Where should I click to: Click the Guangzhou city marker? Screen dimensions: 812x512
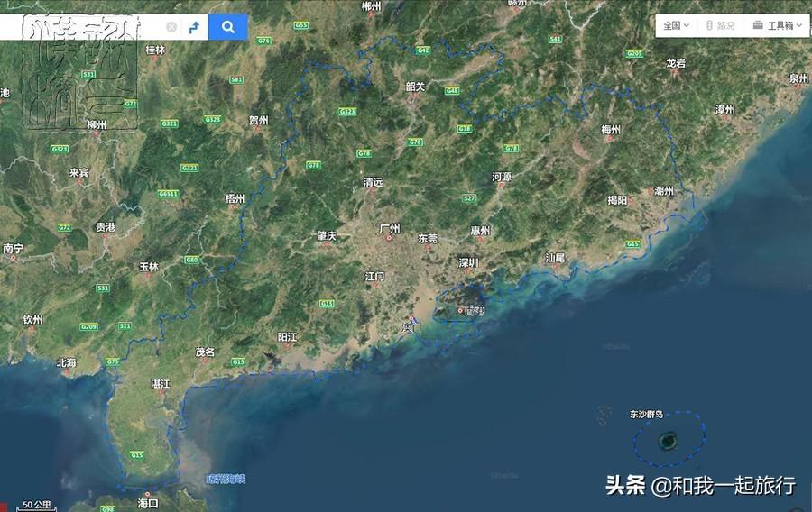pyautogui.click(x=389, y=239)
